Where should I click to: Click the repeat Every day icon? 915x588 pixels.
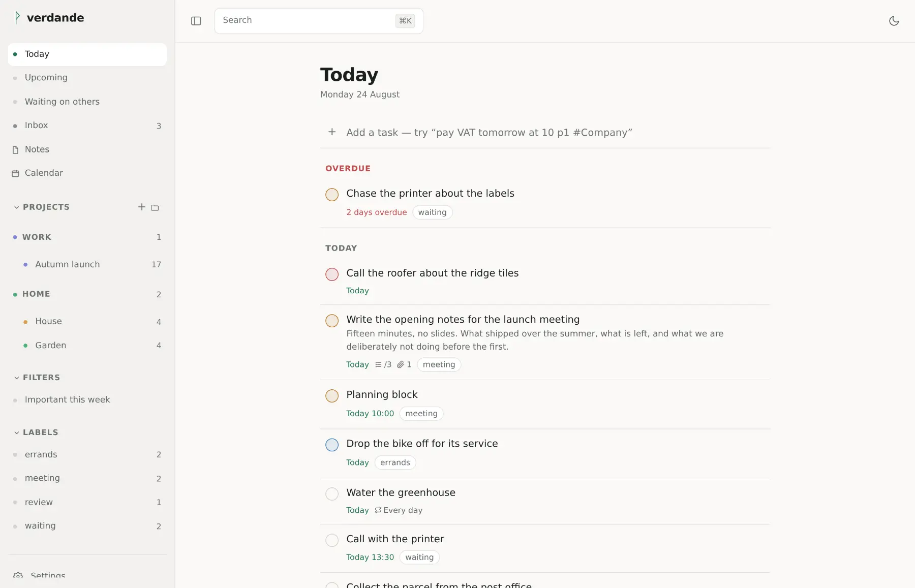378,510
